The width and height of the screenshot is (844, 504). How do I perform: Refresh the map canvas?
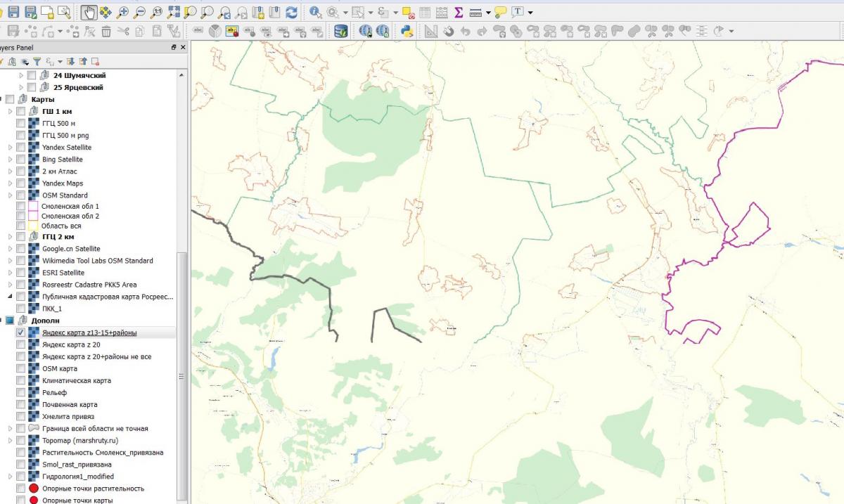click(x=291, y=12)
